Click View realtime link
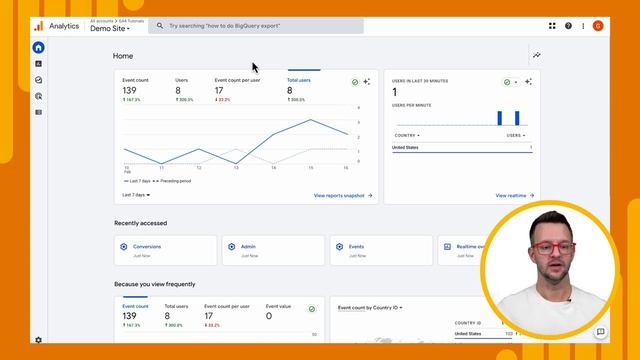The height and width of the screenshot is (360, 640). (x=515, y=196)
